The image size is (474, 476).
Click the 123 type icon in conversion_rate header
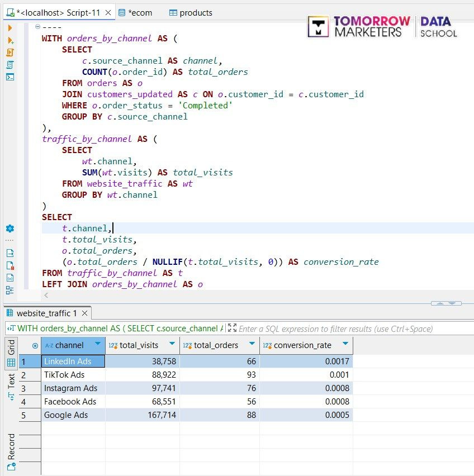pos(267,345)
